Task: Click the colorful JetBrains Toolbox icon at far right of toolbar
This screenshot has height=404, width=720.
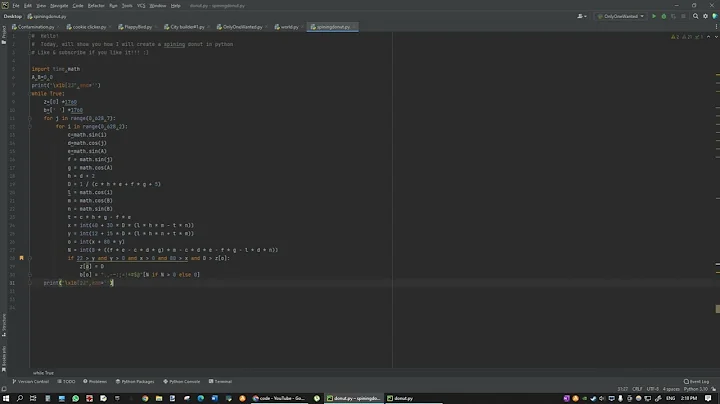Action: [715, 16]
